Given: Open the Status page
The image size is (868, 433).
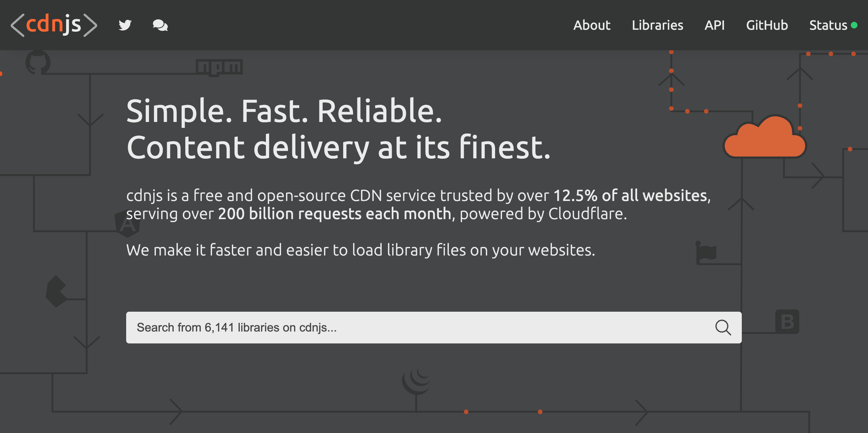Looking at the screenshot, I should click(828, 25).
